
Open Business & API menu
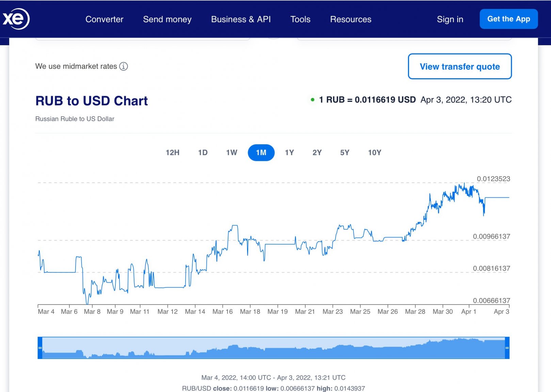point(241,19)
